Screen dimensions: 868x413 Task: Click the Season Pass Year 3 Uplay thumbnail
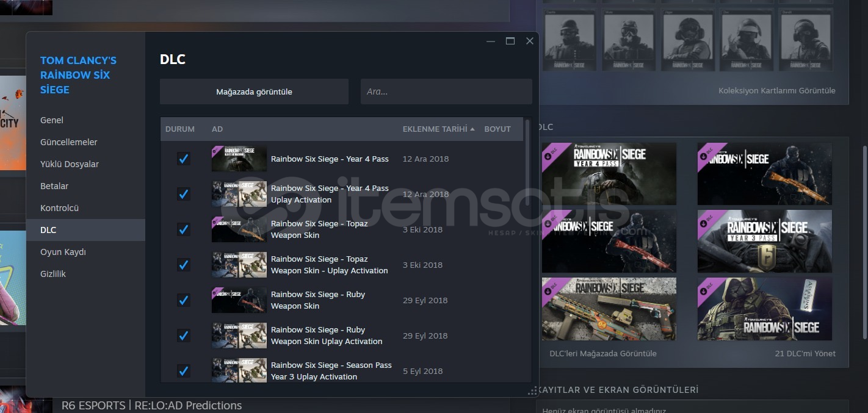tap(239, 371)
